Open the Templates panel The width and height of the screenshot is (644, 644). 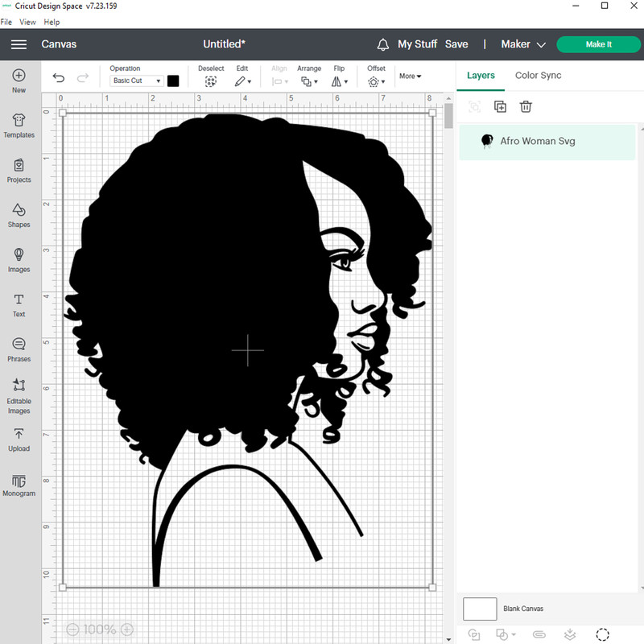pos(19,126)
